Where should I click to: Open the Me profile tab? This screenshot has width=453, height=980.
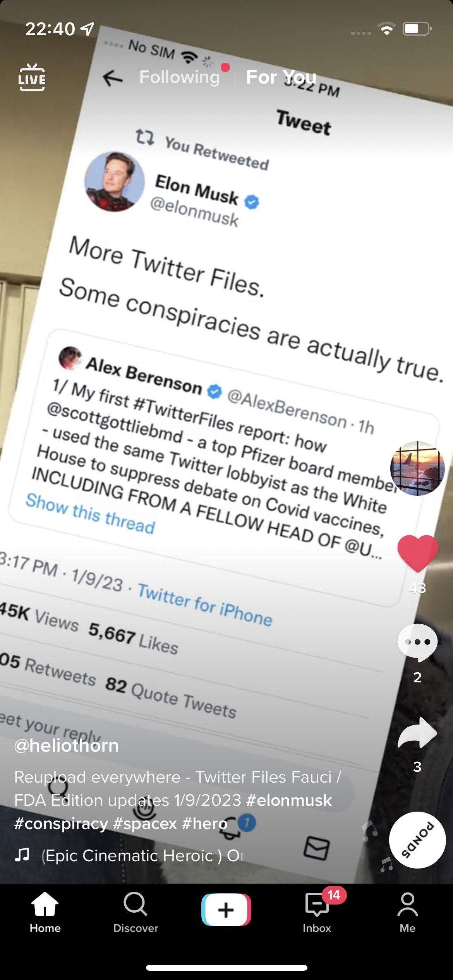click(x=407, y=912)
